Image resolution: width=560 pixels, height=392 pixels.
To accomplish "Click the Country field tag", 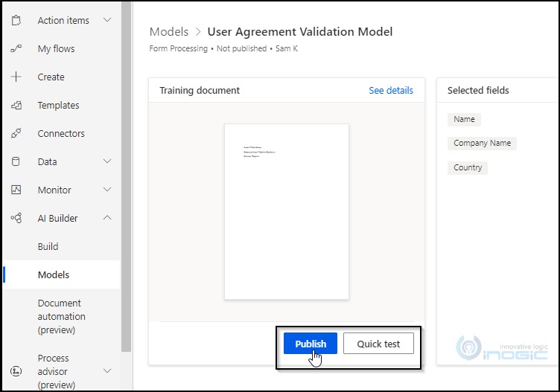I will (468, 167).
